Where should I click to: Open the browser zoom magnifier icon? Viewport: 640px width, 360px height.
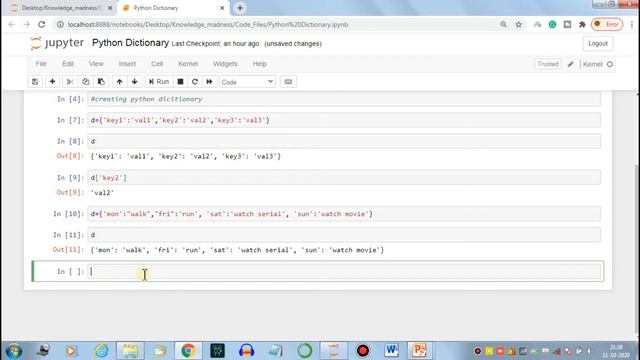[503, 24]
